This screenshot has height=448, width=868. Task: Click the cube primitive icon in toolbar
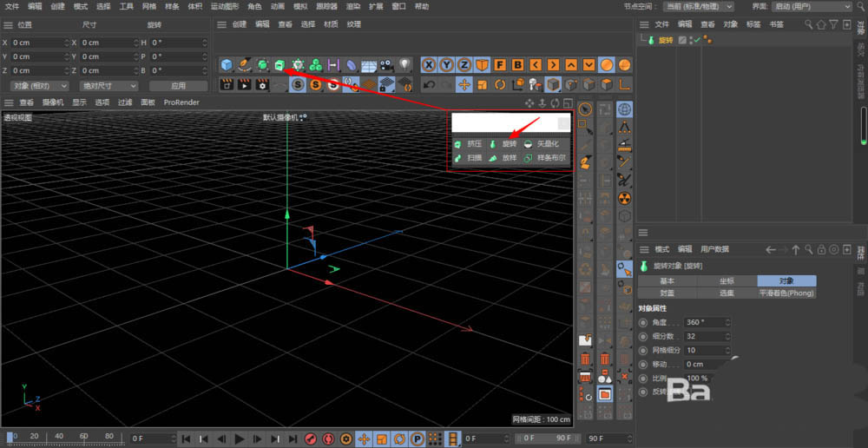click(226, 65)
